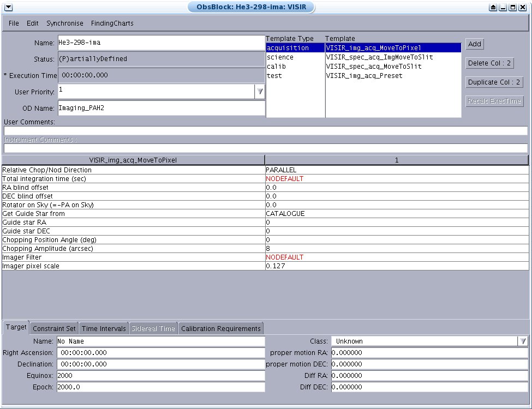Viewport: 532px width, 409px height.
Task: Select test template type
Action: (295, 76)
